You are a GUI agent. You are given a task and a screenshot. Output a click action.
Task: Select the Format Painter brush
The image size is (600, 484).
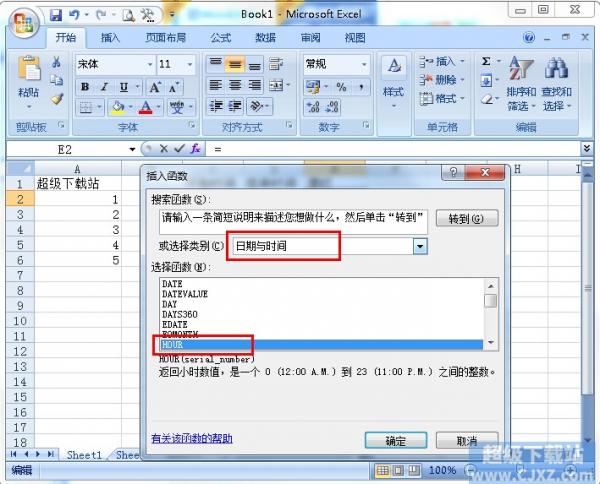coord(57,99)
